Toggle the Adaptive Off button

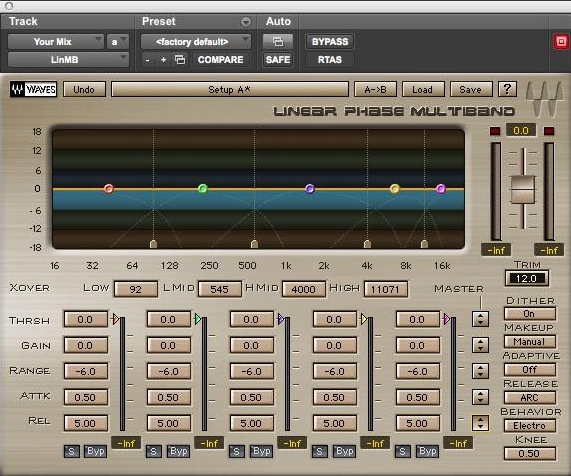[x=530, y=370]
